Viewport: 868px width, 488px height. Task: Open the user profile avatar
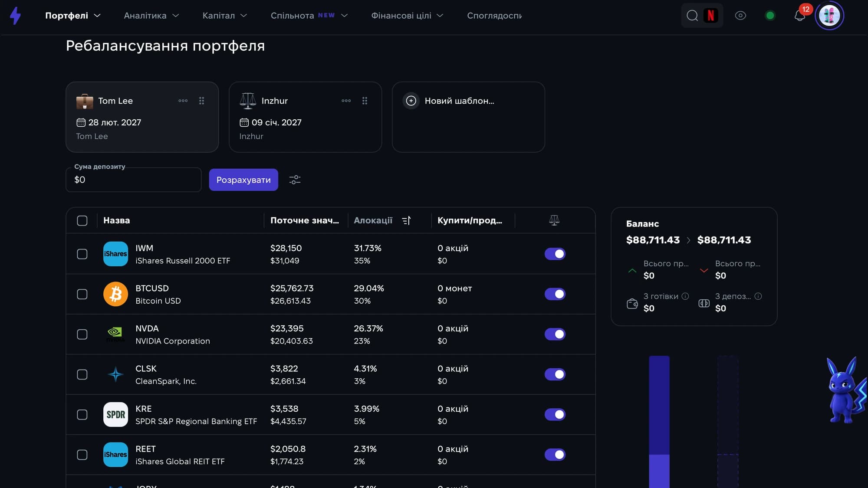tap(829, 16)
